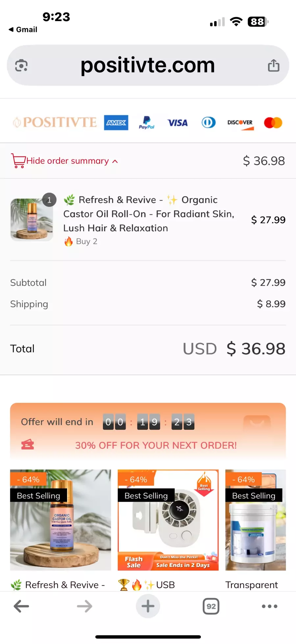Open the POSITIVTE store logo
Screen dimensions: 296x644
tap(55, 123)
